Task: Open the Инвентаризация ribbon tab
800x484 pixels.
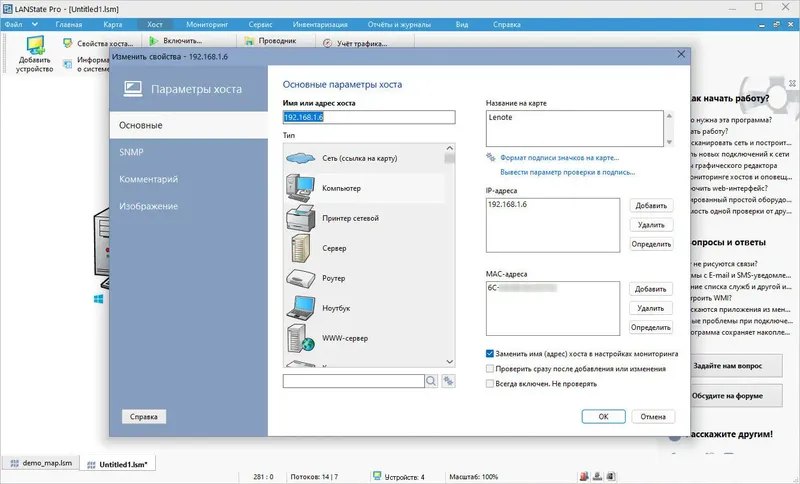Action: [x=320, y=24]
